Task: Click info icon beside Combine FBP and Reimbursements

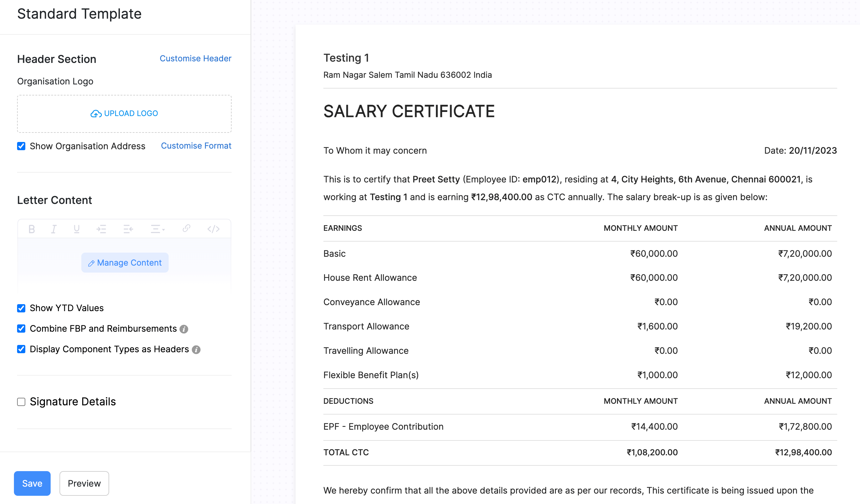Action: click(184, 329)
